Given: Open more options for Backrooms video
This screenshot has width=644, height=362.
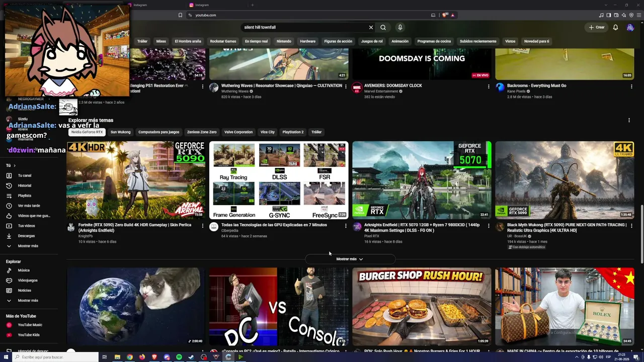Looking at the screenshot, I should pyautogui.click(x=631, y=86).
